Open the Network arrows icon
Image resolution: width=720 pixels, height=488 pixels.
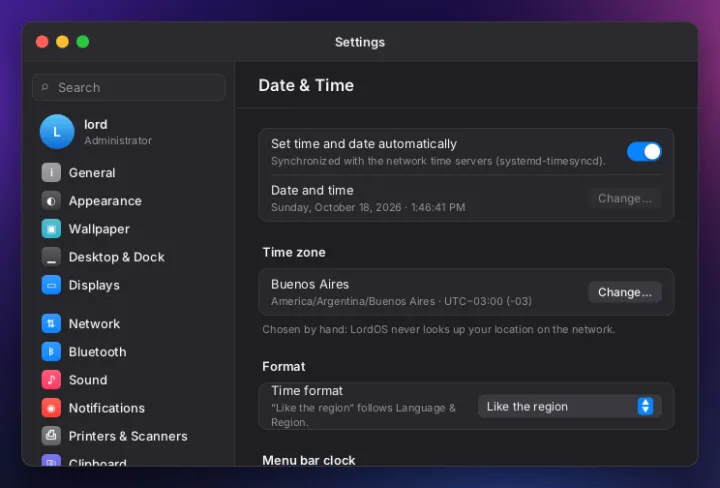pos(51,324)
